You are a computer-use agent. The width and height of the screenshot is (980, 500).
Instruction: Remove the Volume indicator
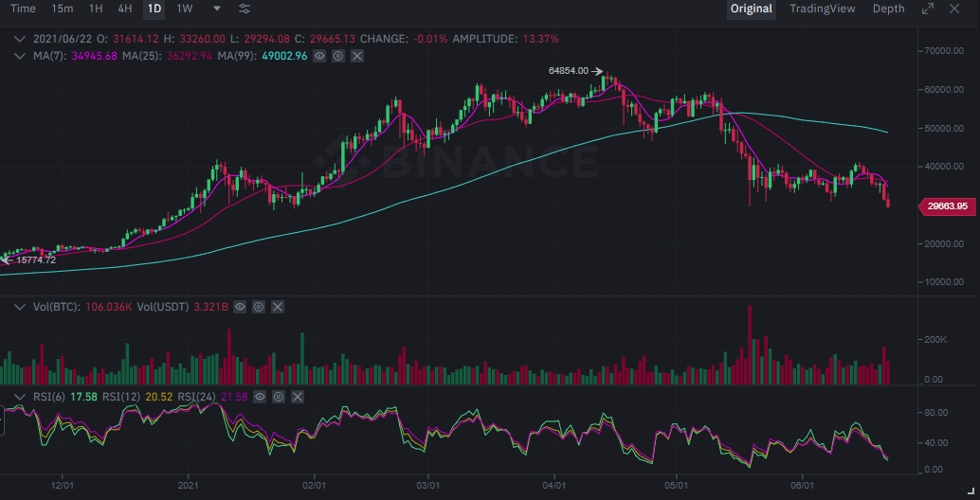278,307
